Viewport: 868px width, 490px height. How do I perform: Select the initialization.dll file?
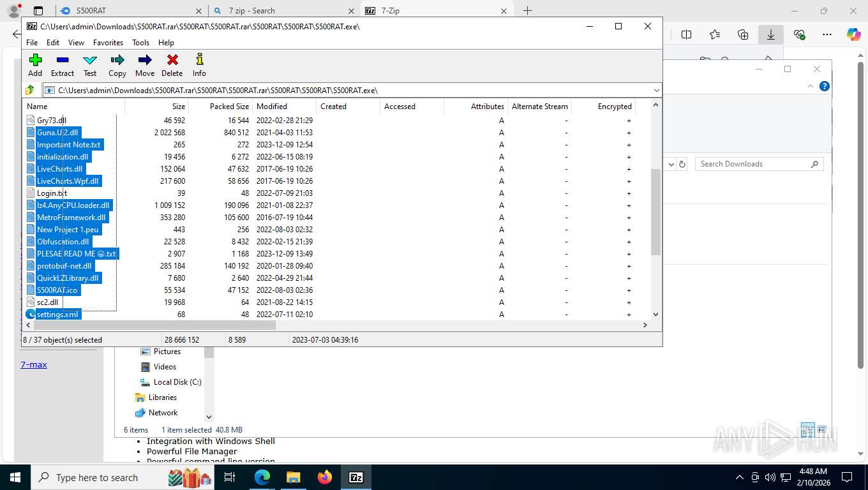pos(63,157)
